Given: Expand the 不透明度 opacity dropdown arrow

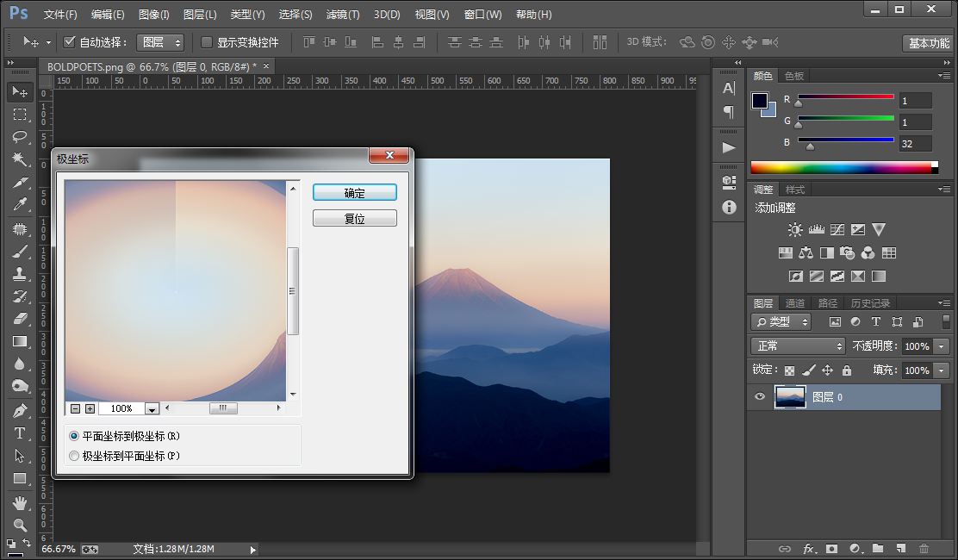Looking at the screenshot, I should coord(942,346).
